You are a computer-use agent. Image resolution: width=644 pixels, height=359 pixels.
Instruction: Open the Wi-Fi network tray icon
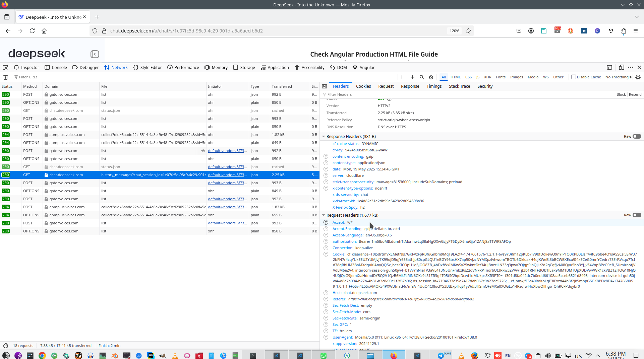click(588, 355)
